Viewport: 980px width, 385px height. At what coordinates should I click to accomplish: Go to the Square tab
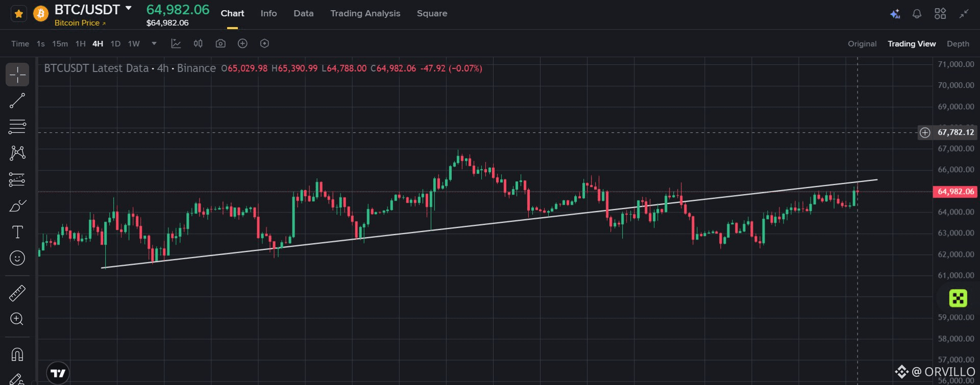[x=432, y=13]
